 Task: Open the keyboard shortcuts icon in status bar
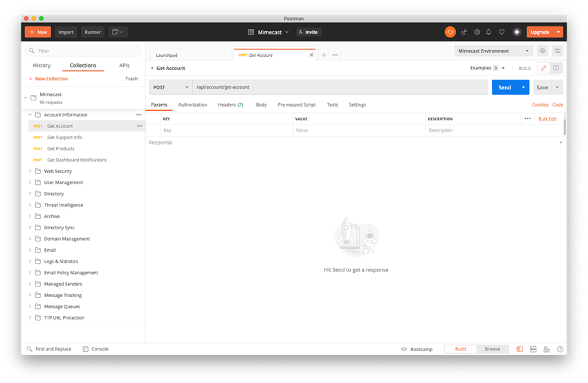pos(546,349)
